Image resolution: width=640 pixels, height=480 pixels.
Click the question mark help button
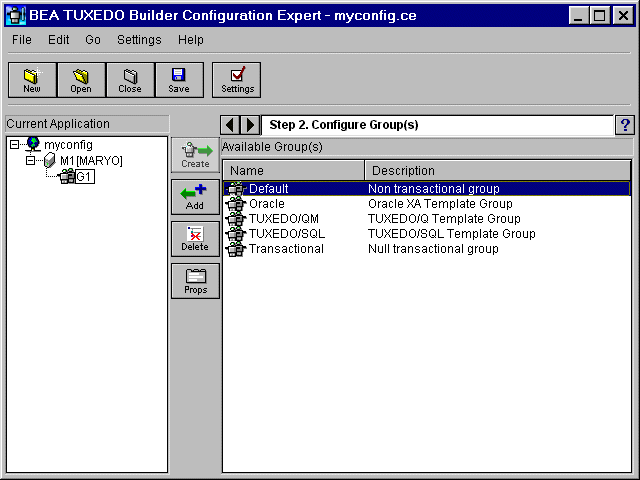[625, 125]
